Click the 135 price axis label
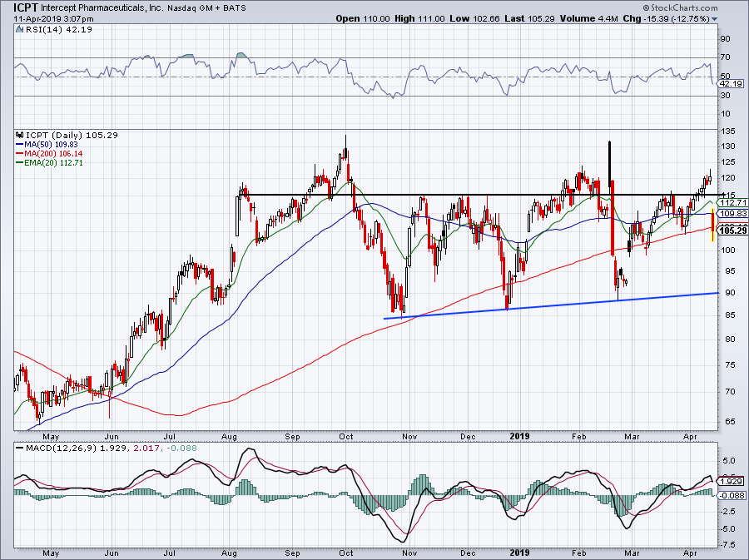749x560 pixels. [x=728, y=131]
